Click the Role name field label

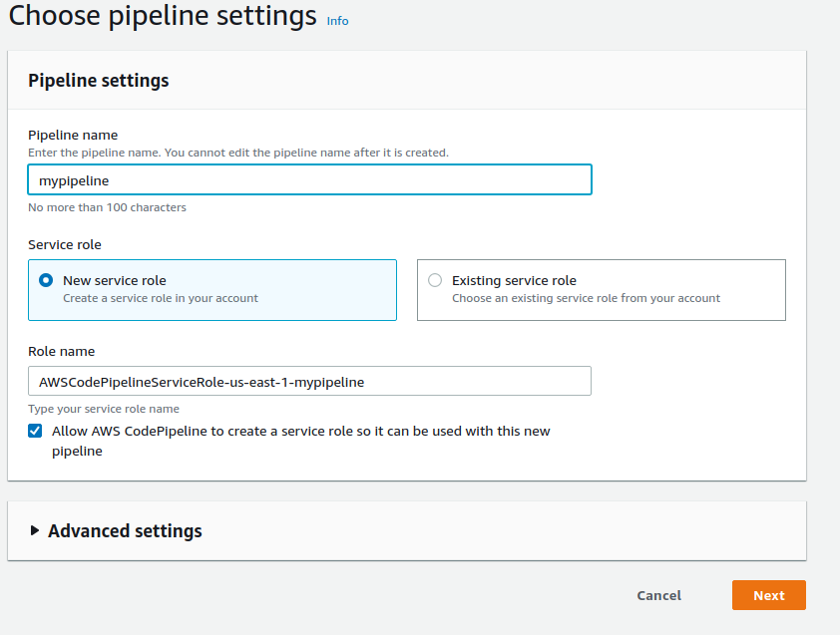point(62,351)
